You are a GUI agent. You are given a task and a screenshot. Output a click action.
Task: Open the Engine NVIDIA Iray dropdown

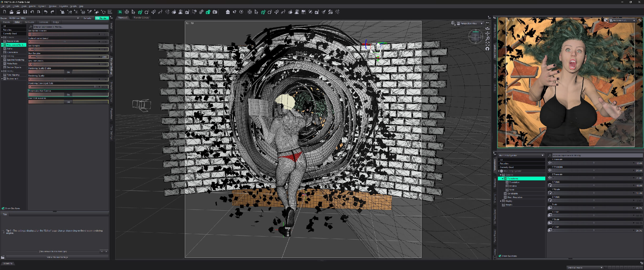pos(44,18)
